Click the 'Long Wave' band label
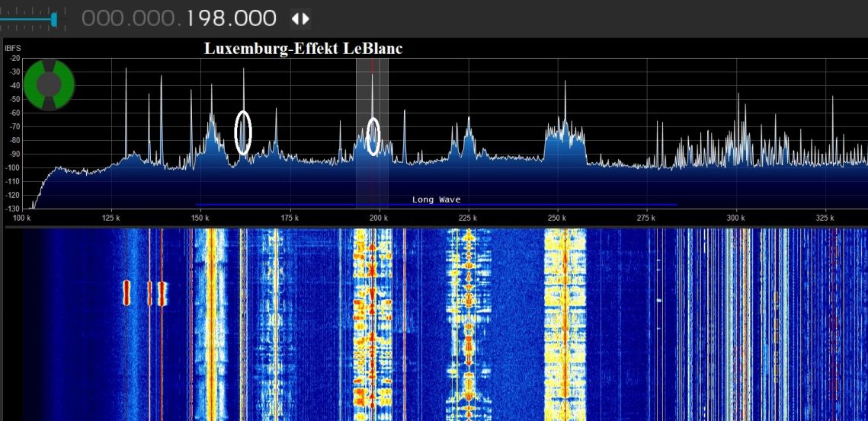The height and width of the screenshot is (421, 868). click(x=436, y=199)
